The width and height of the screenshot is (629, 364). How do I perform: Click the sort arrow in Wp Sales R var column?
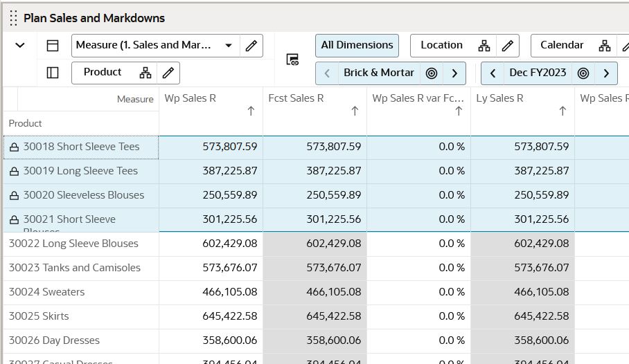tap(459, 111)
